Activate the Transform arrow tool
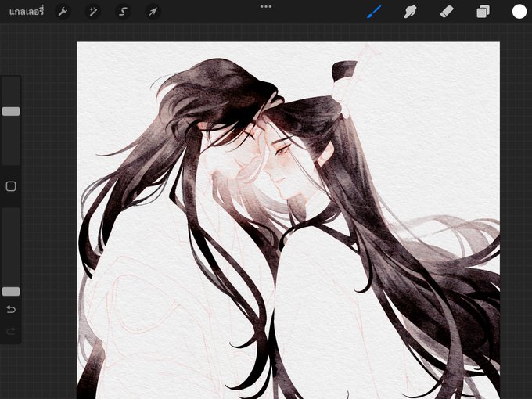The width and height of the screenshot is (532, 399). click(x=153, y=12)
